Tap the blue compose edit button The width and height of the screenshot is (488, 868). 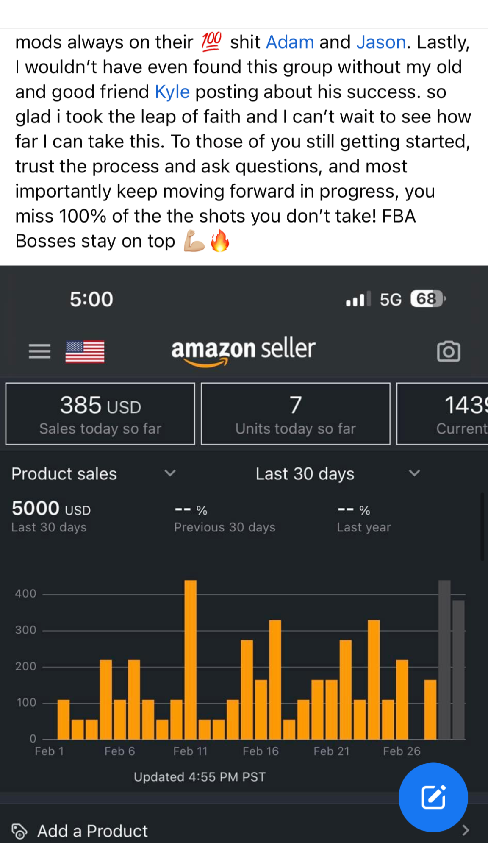(x=433, y=797)
